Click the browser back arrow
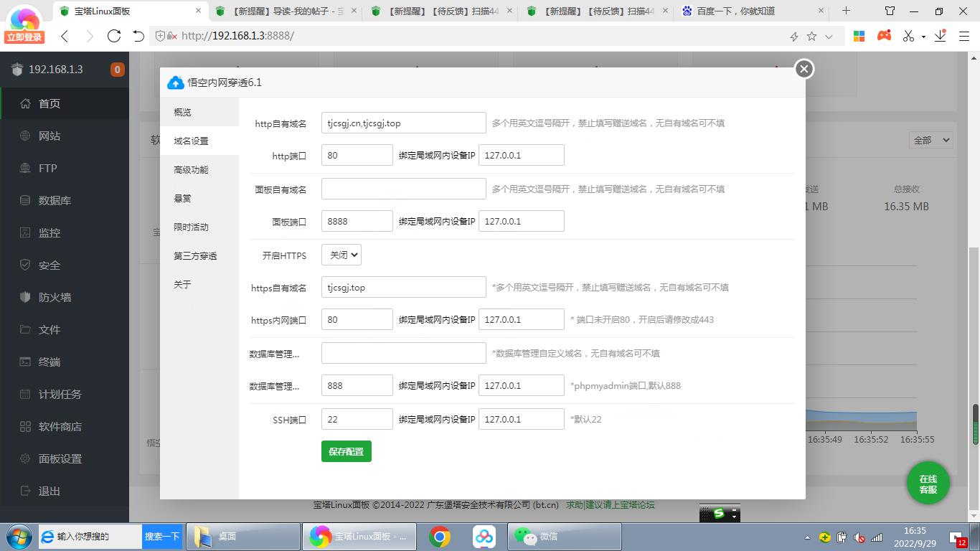Viewport: 980px width, 551px height. point(64,36)
